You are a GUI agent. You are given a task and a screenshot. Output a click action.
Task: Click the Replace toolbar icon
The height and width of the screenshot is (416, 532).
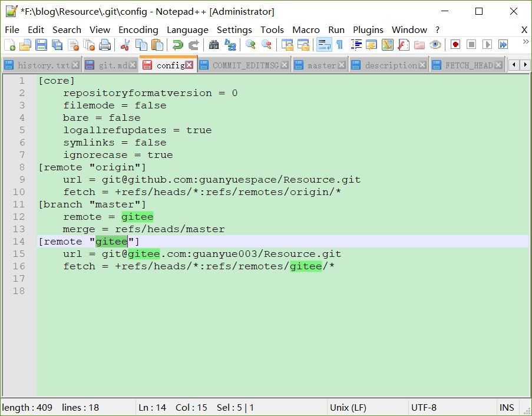point(230,45)
